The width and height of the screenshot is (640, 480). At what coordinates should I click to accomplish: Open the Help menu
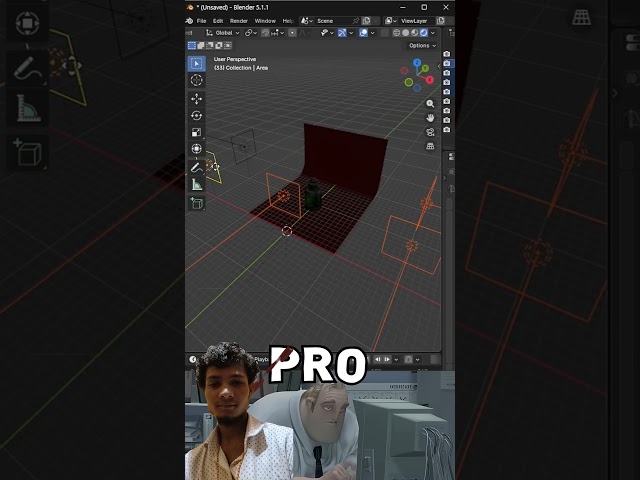(x=288, y=21)
